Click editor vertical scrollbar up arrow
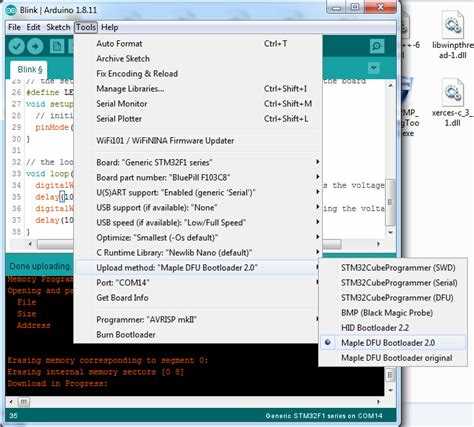This screenshot has height=427, width=474. click(390, 85)
